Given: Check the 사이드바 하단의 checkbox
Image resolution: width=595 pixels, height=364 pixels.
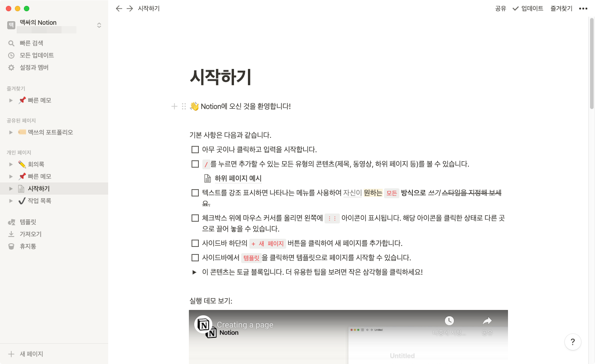Looking at the screenshot, I should tap(195, 243).
